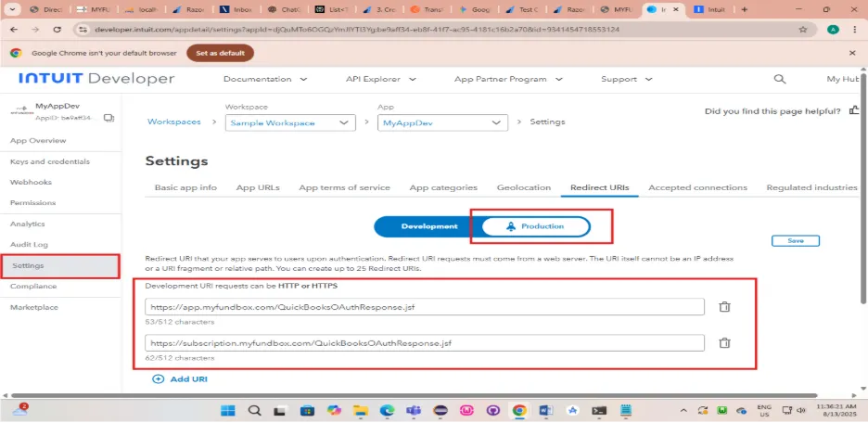Dismiss the default browser notification bar

(852, 53)
